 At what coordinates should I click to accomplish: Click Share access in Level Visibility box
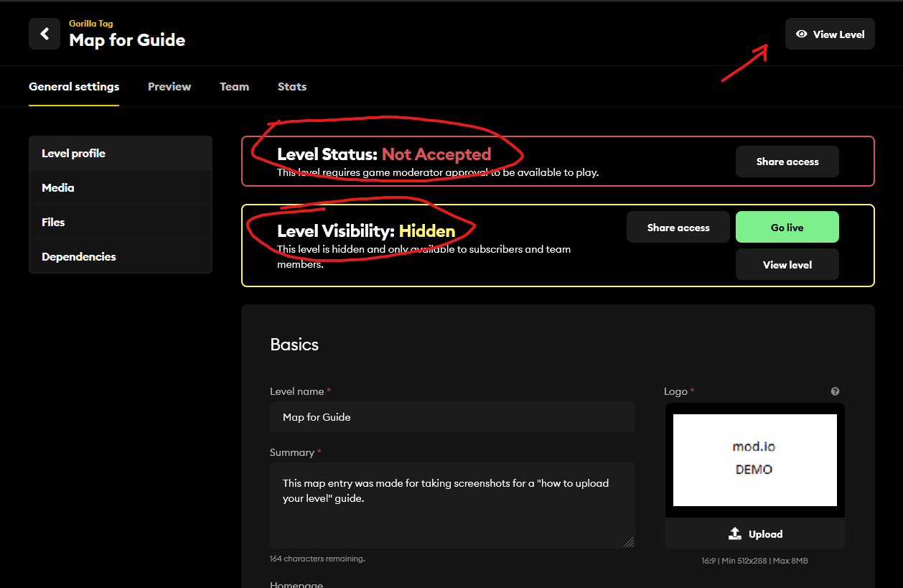coord(678,228)
